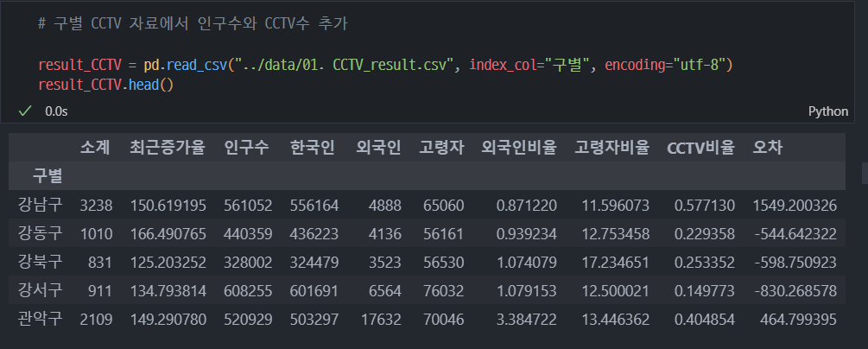
Task: Select the 강서구 row label
Action: pyautogui.click(x=40, y=291)
